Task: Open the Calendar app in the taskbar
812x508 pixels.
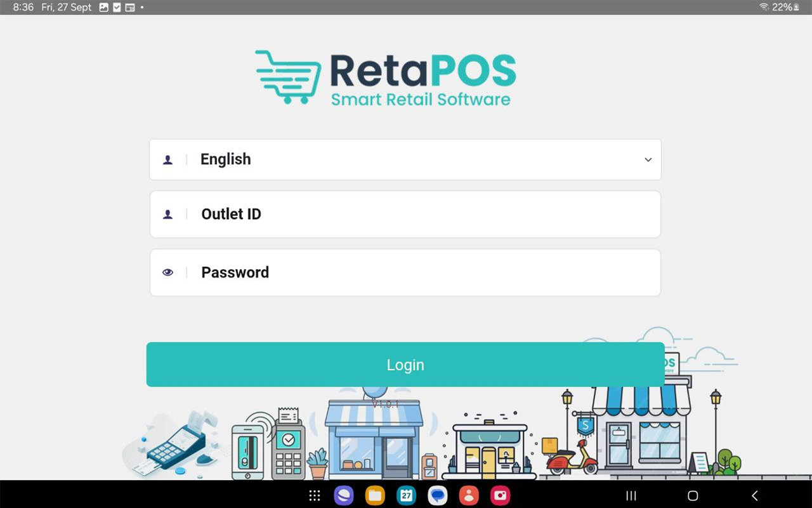Action: 406,495
